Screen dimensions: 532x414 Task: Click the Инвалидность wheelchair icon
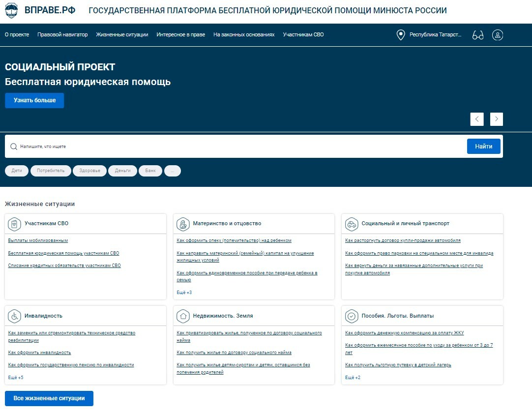pyautogui.click(x=14, y=316)
